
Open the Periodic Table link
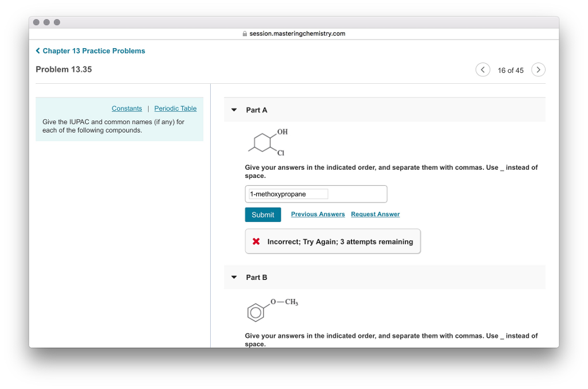tap(175, 108)
